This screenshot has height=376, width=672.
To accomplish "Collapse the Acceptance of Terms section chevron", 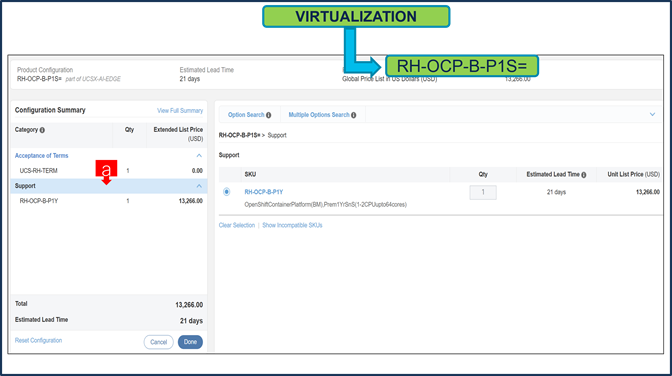I will click(x=199, y=156).
